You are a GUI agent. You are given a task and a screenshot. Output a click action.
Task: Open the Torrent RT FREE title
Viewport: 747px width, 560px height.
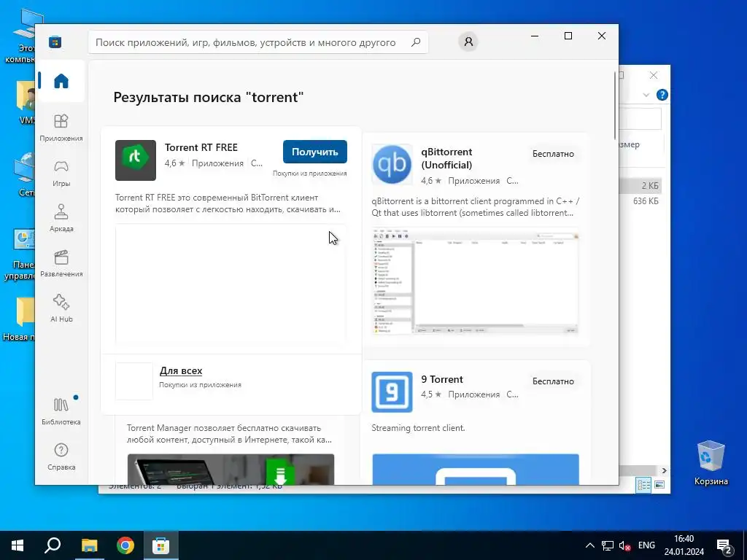pos(201,147)
